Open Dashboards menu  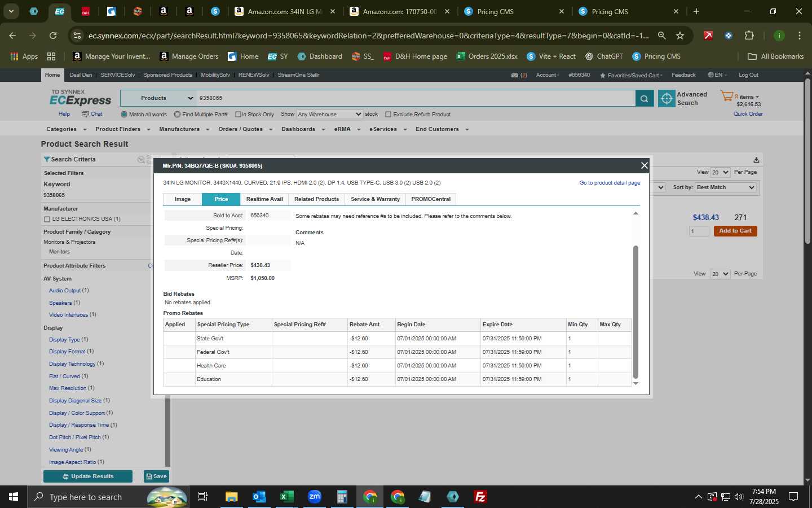point(303,129)
